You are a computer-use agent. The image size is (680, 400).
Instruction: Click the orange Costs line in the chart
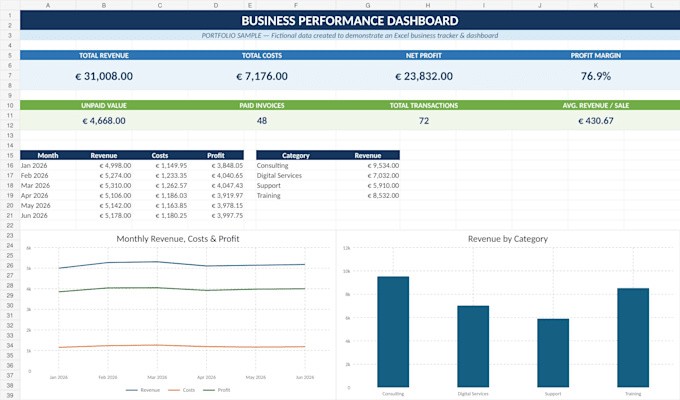(182, 346)
